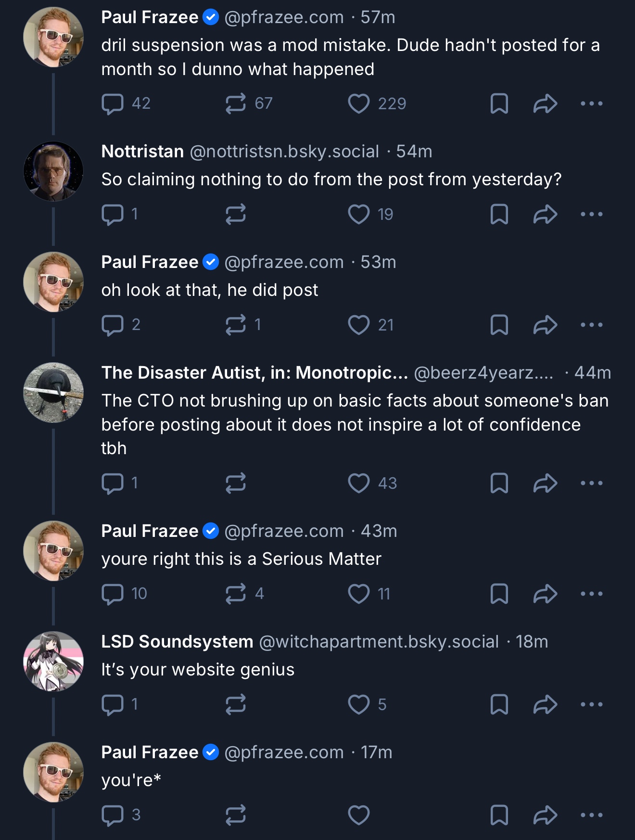Image resolution: width=635 pixels, height=840 pixels.
Task: Open Paul Frazee's avatar on the top post
Action: pyautogui.click(x=53, y=37)
